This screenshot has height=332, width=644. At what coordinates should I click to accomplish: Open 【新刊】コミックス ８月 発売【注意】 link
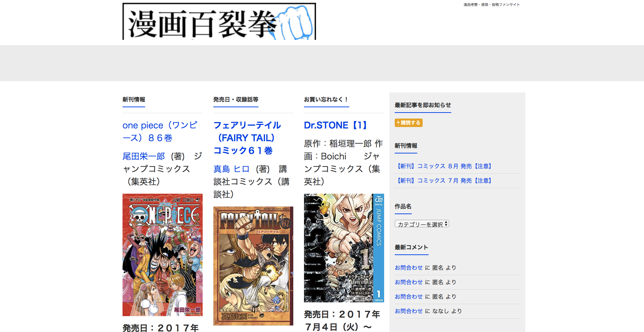(x=445, y=166)
